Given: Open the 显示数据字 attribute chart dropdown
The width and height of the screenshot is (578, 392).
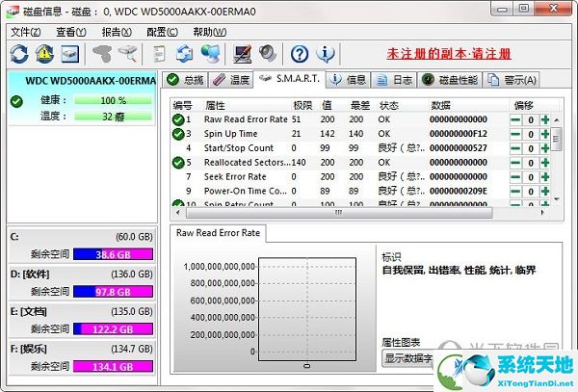Looking at the screenshot, I should pos(408,357).
